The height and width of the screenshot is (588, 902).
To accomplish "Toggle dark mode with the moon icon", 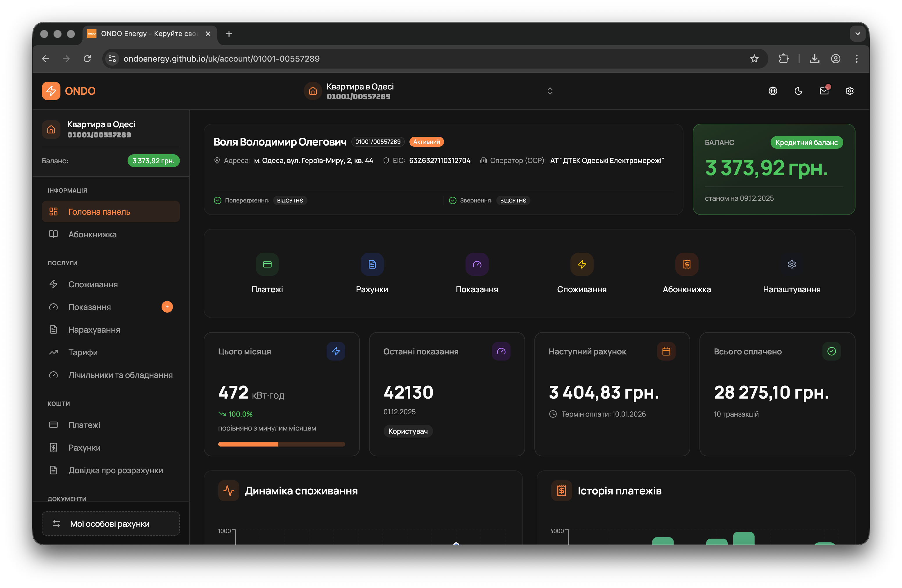I will point(799,91).
